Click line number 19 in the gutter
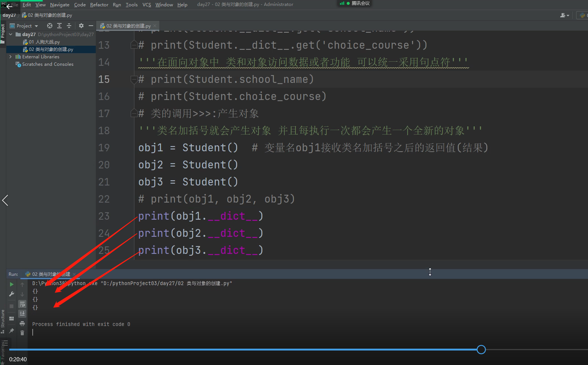This screenshot has width=588, height=365. pos(104,148)
